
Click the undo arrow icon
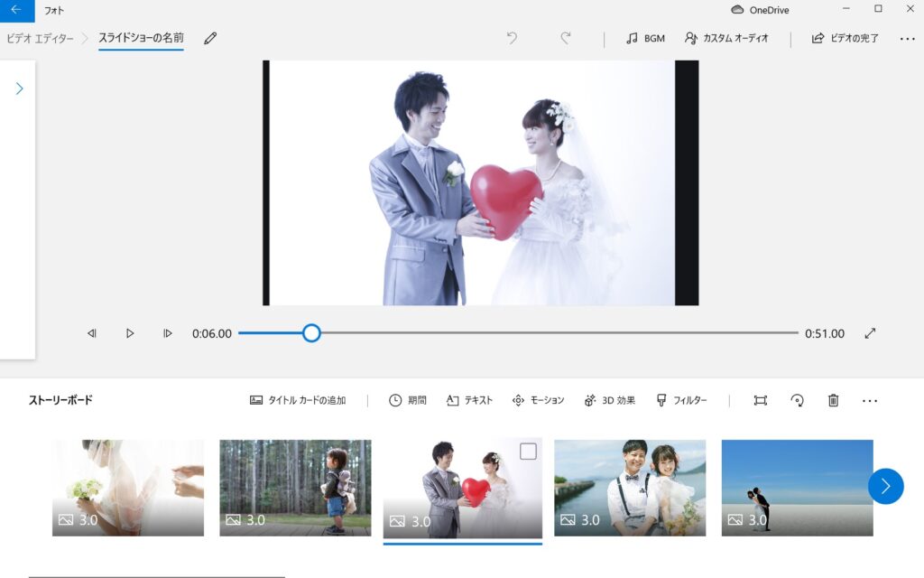(513, 38)
